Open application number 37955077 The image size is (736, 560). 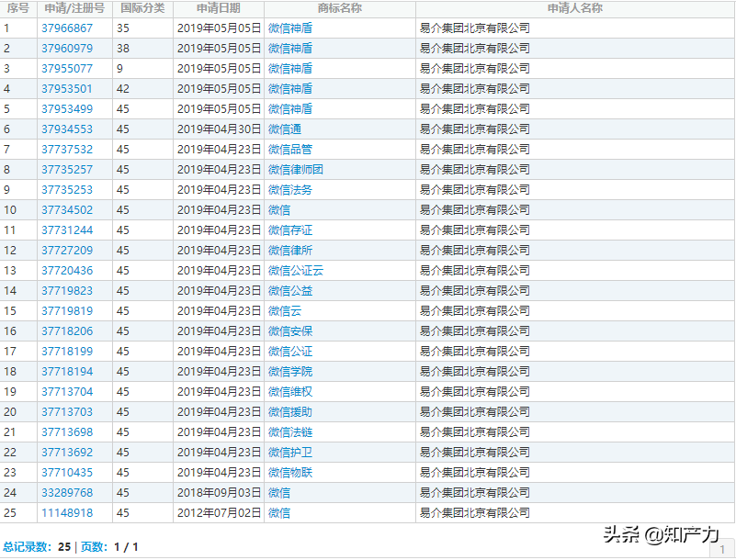tap(67, 69)
